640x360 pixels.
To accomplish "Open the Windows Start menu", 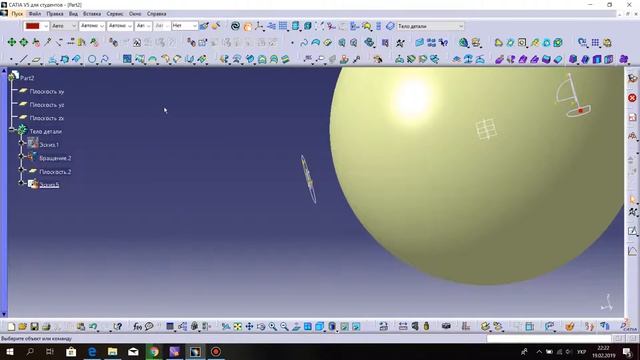I will click(x=9, y=351).
